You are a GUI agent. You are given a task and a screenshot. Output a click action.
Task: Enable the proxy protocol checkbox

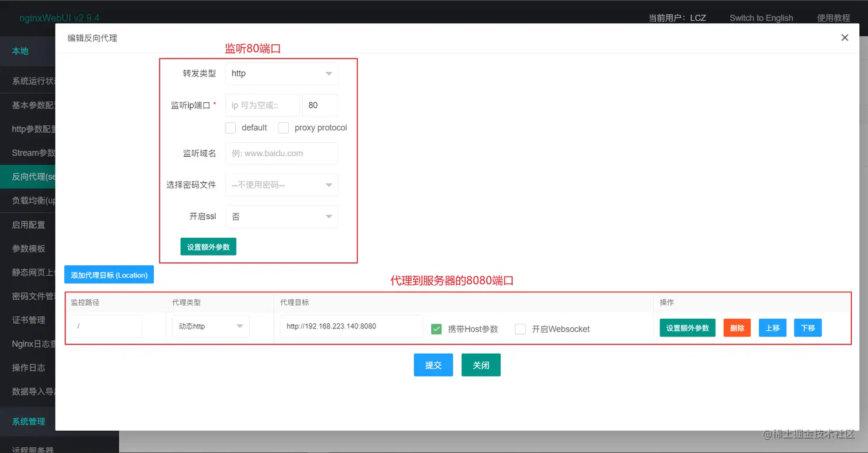(284, 128)
